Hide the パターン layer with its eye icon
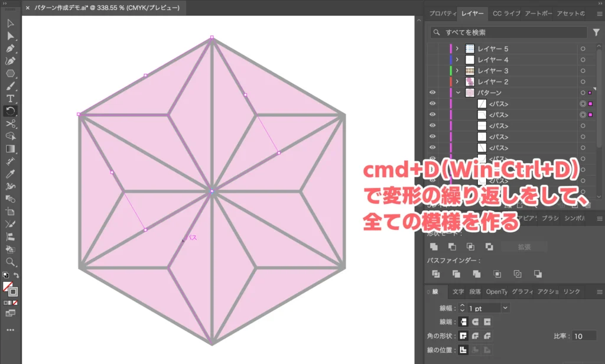The image size is (605, 364). (432, 93)
